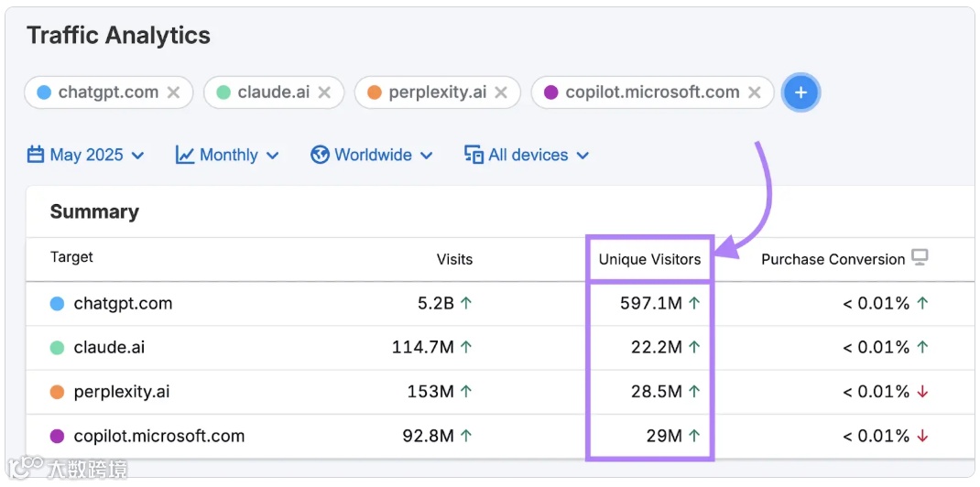The image size is (980, 487).
Task: Click the chart icon beside Monthly
Action: pos(185,155)
